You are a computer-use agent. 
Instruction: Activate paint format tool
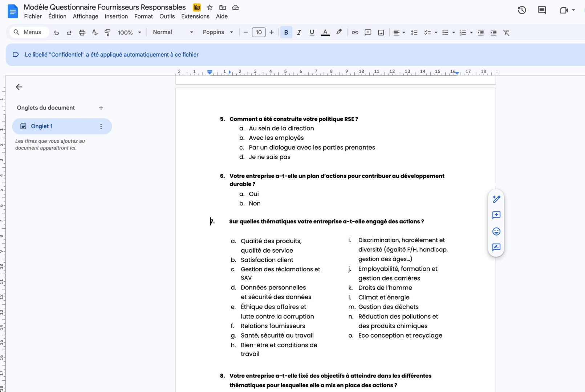(107, 32)
